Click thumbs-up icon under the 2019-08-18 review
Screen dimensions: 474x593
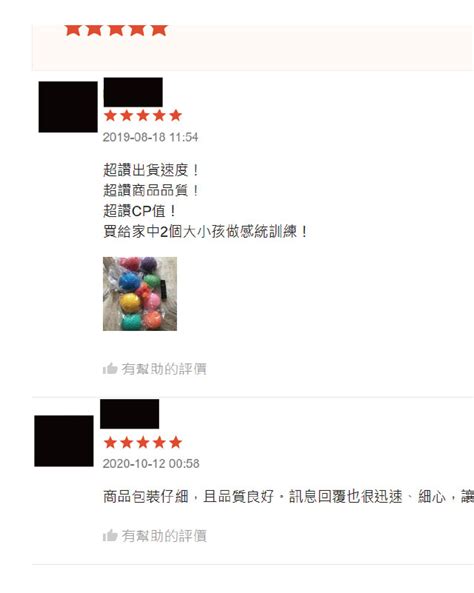[110, 368]
